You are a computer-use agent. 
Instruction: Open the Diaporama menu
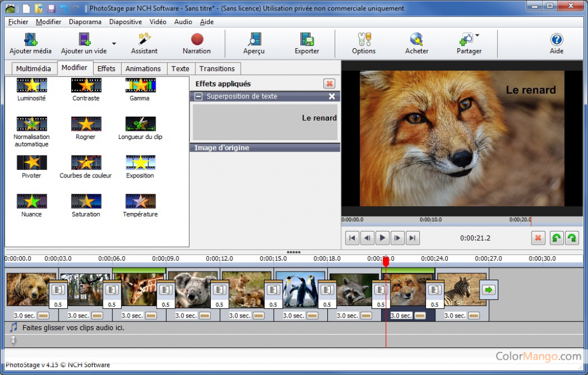point(85,22)
